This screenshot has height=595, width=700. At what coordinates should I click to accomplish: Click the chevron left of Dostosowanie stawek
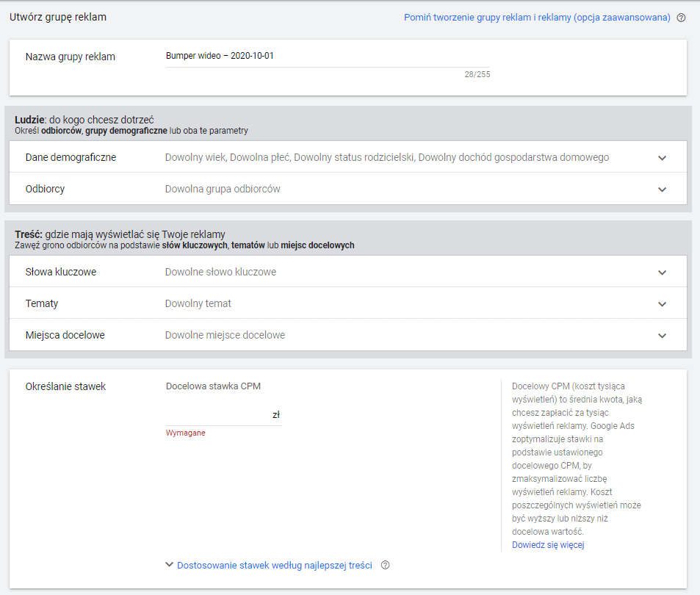[x=170, y=565]
